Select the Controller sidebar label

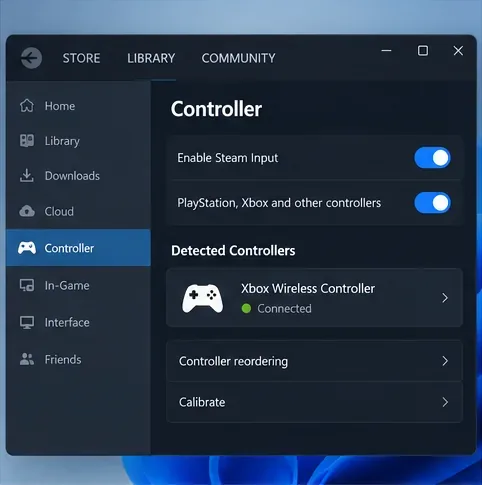[69, 248]
